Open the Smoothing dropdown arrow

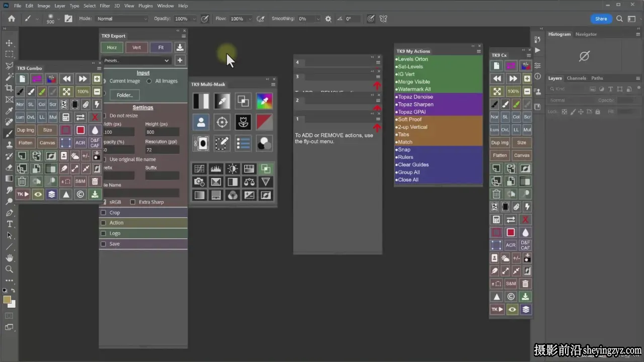pos(318,19)
